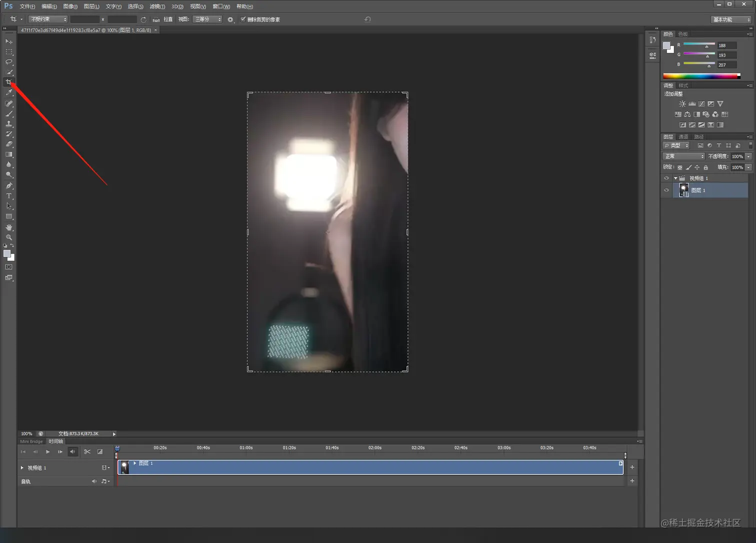Select the History Brush tool
The image size is (756, 543).
click(9, 134)
